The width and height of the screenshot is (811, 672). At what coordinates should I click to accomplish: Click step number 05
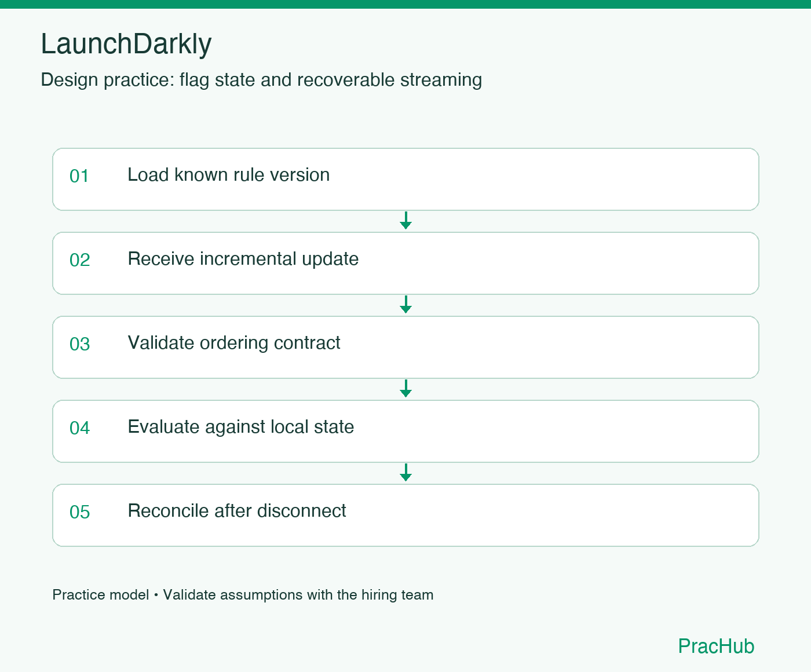coord(80,512)
